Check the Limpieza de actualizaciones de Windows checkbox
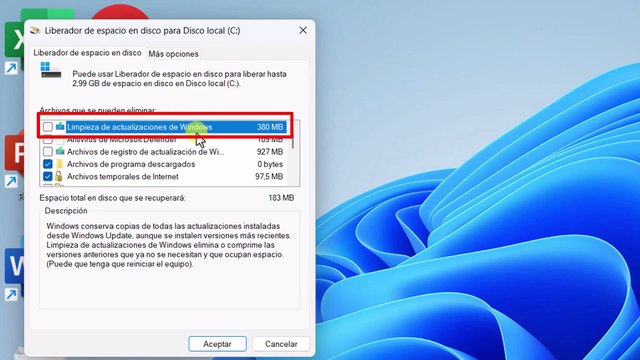The image size is (640, 360). click(x=48, y=127)
